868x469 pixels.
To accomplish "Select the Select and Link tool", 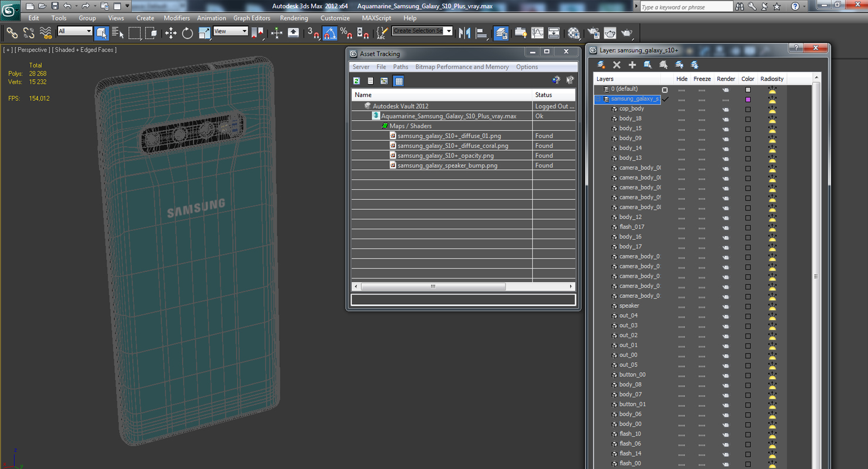I will point(12,33).
